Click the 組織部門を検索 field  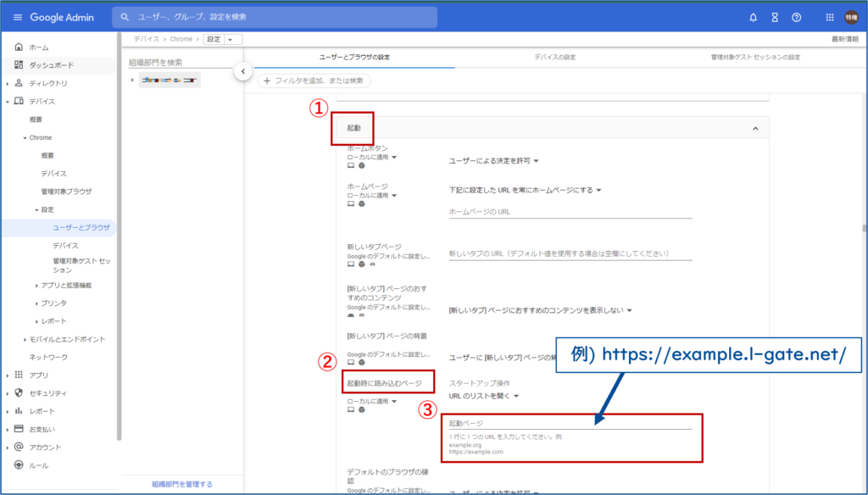[180, 63]
